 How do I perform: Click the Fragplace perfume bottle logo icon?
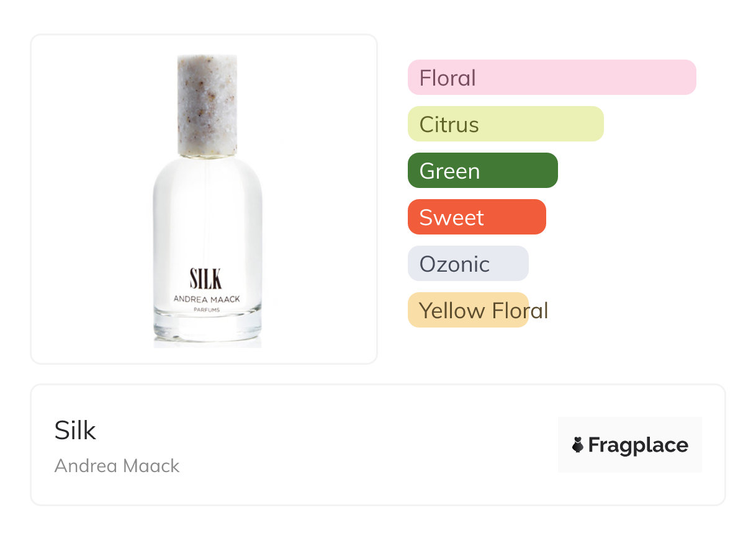click(x=578, y=445)
